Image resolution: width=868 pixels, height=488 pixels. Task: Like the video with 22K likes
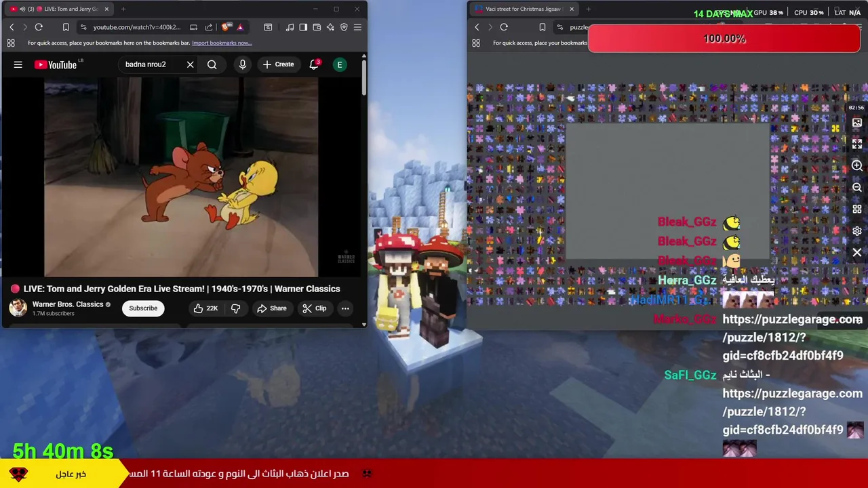coord(205,308)
